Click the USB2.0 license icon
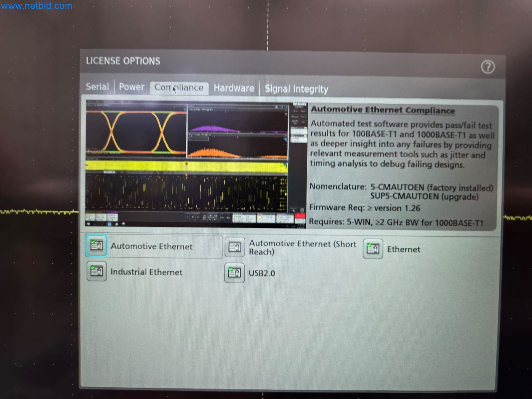 pos(234,273)
